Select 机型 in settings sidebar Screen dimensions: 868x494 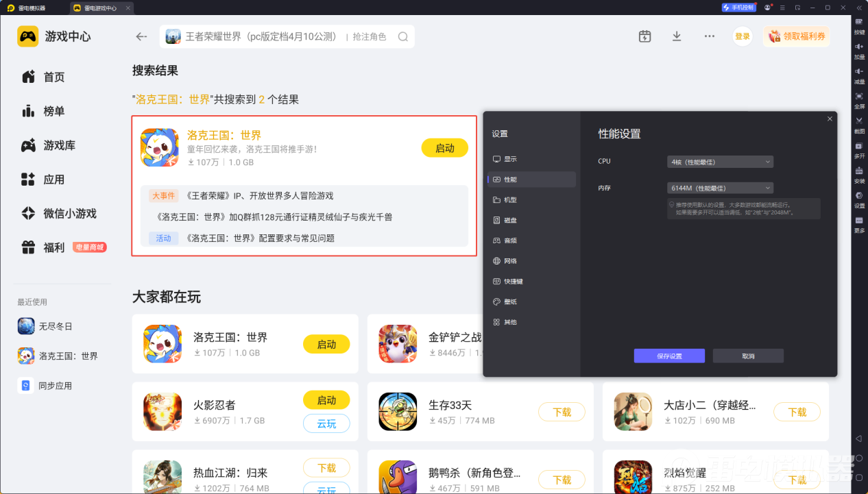click(x=531, y=200)
